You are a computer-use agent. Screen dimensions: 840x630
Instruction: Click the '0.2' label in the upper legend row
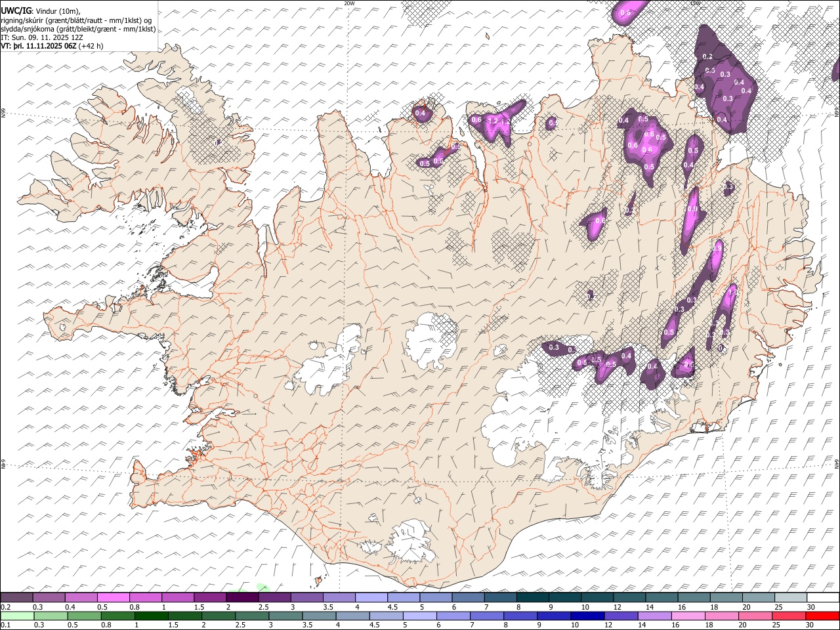click(x=5, y=607)
